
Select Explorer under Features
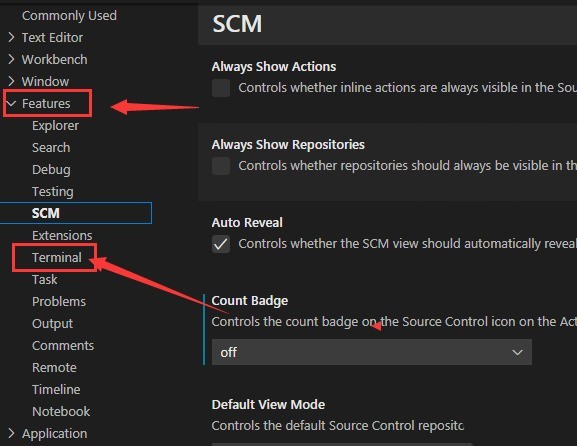(x=55, y=126)
